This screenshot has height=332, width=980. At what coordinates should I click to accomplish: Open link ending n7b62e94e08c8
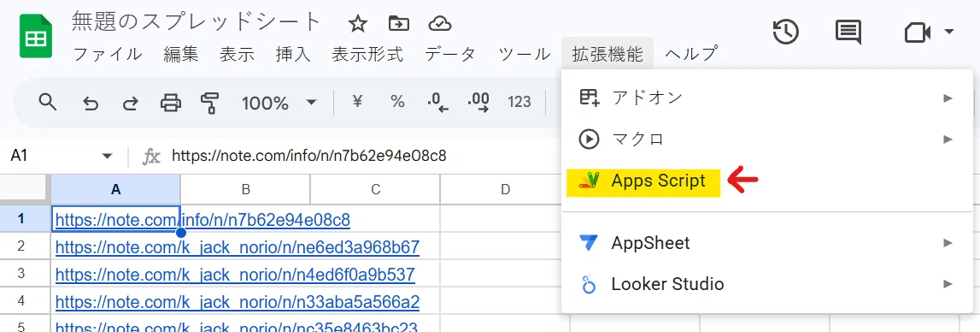point(202,220)
